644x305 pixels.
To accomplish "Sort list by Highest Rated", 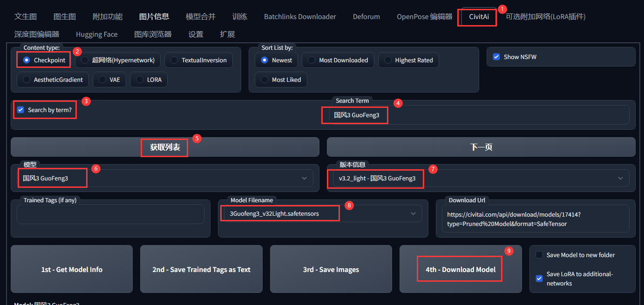I will click(408, 60).
